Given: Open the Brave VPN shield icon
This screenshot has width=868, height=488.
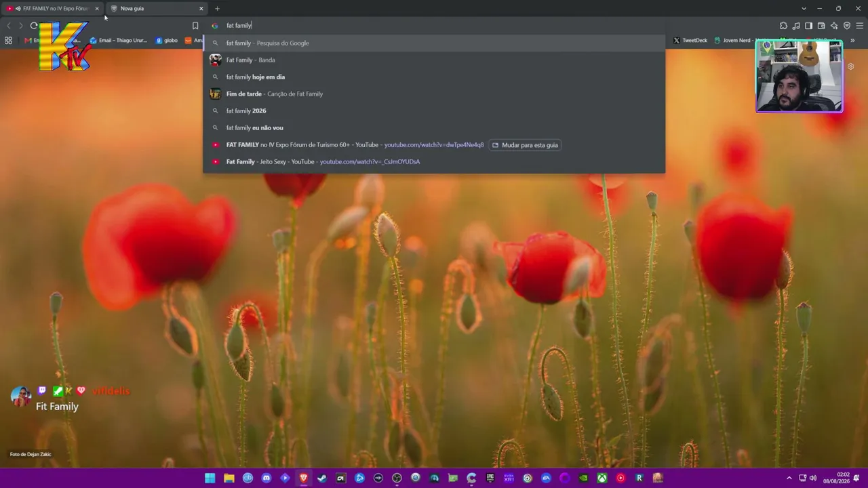Looking at the screenshot, I should [x=846, y=26].
